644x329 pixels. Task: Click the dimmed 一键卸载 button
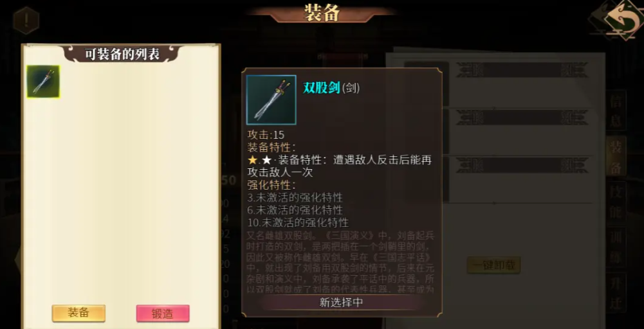click(x=493, y=265)
